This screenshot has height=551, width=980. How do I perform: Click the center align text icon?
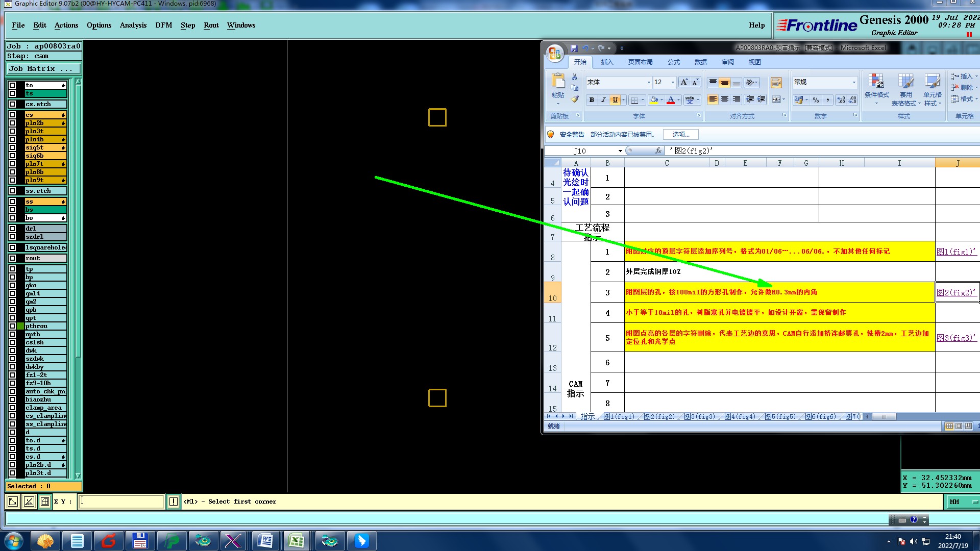click(724, 100)
